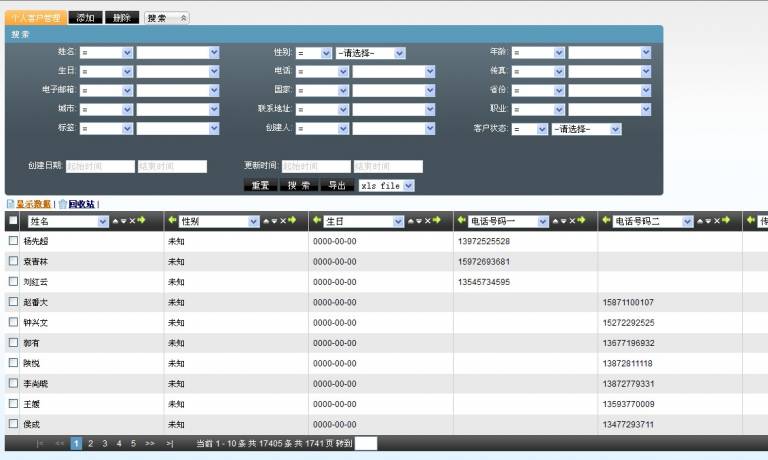Jump to next page group with >> button
This screenshot has height=460, width=768.
tap(150, 443)
